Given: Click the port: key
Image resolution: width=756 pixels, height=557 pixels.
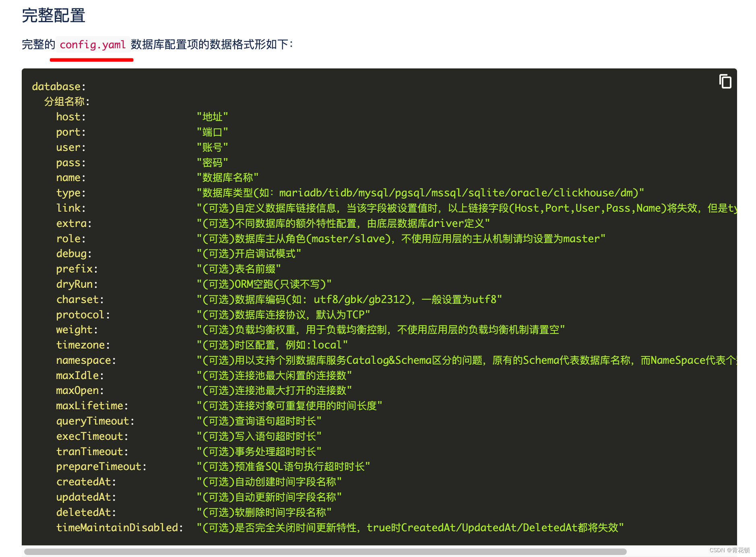Looking at the screenshot, I should (x=71, y=132).
